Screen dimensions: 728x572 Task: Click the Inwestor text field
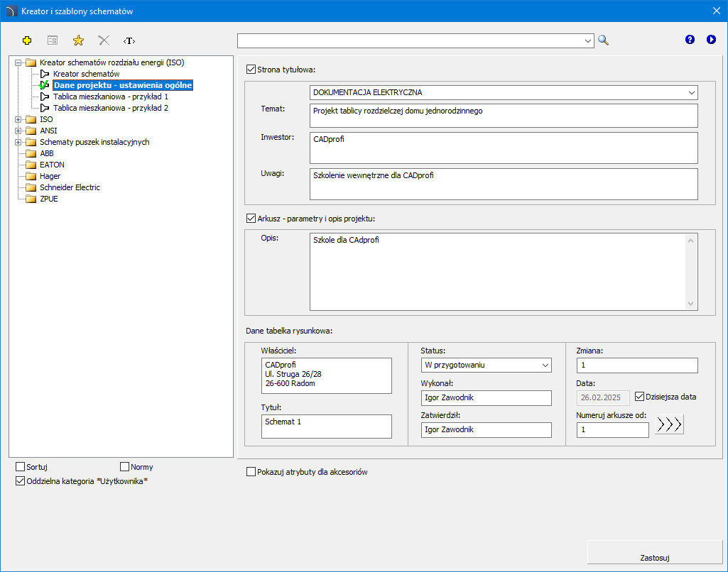[504, 148]
